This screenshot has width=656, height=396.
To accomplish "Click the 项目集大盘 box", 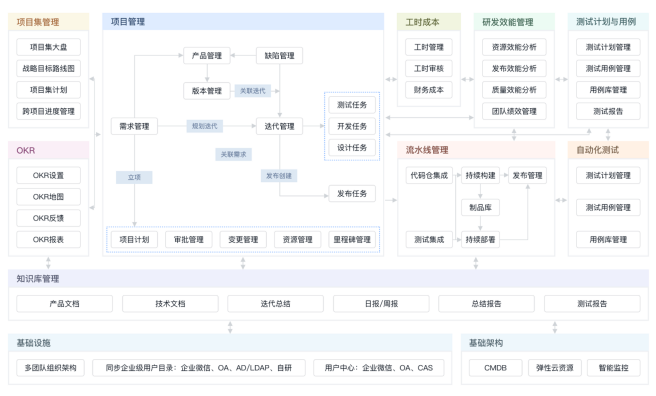I will pos(49,47).
